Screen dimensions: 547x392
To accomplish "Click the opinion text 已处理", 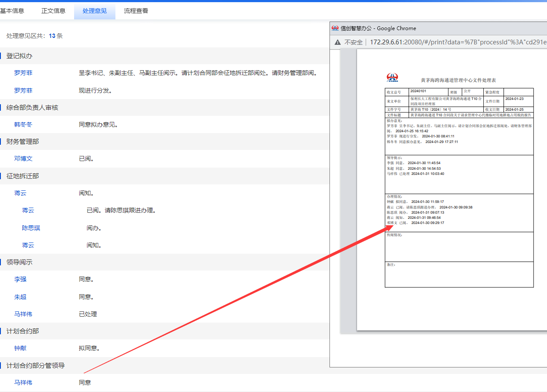I will click(88, 314).
